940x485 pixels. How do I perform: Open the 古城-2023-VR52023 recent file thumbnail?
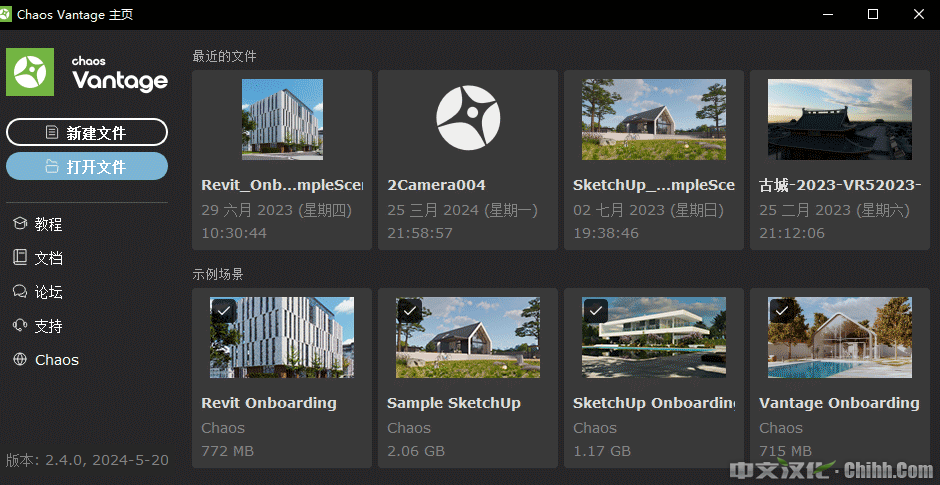point(839,119)
